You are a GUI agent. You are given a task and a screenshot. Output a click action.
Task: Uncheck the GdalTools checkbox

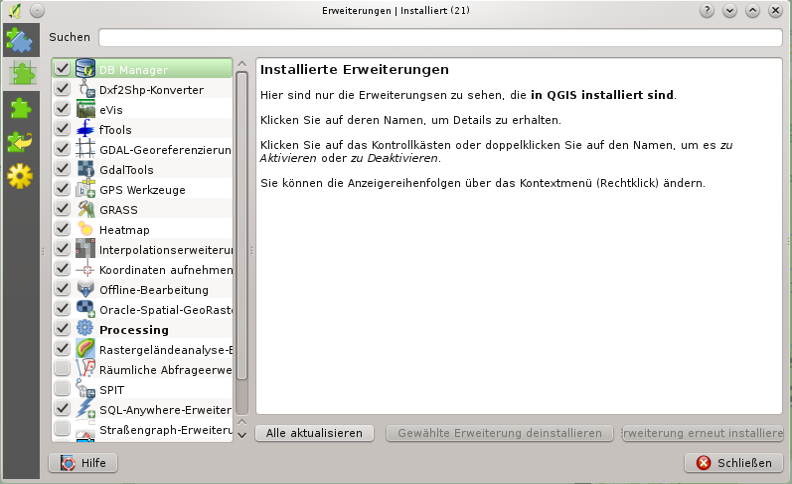pos(62,168)
